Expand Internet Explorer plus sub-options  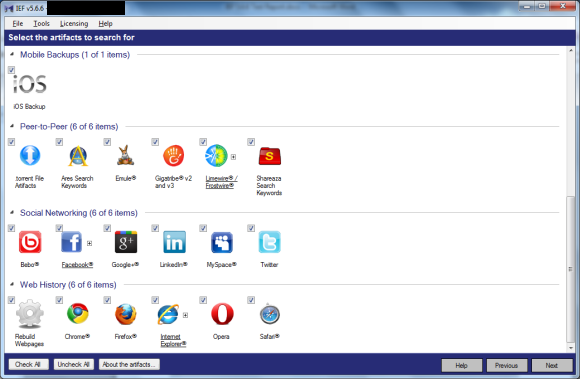[x=186, y=315]
